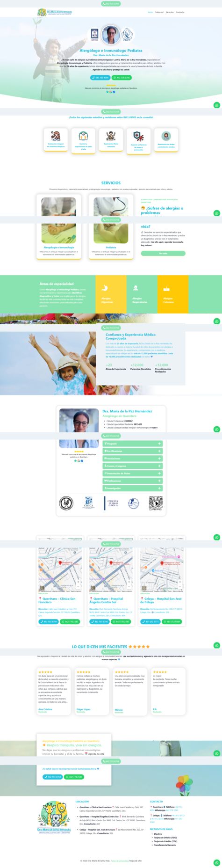The width and height of the screenshot is (222, 868).
Task: Click the Celaya Teléfono number in footer Contacto
Action: point(179,815)
